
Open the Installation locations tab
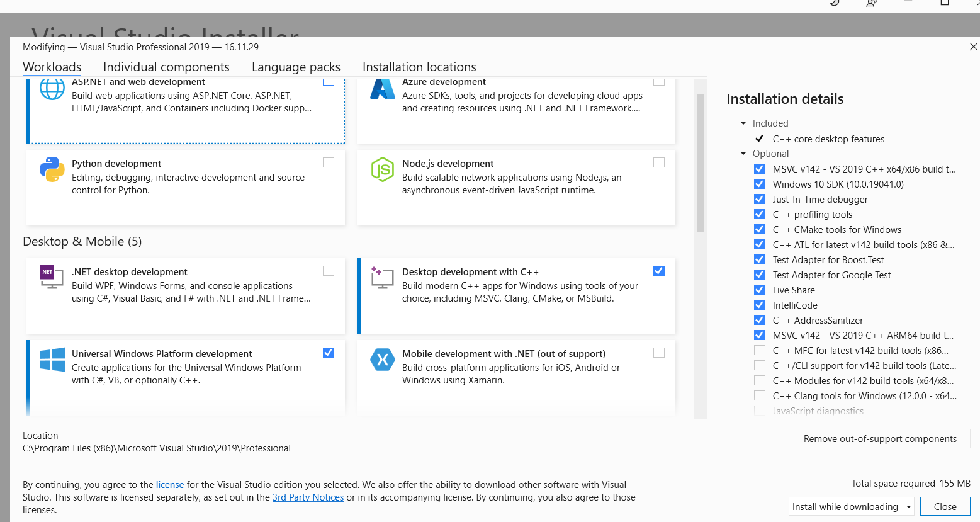pyautogui.click(x=419, y=67)
